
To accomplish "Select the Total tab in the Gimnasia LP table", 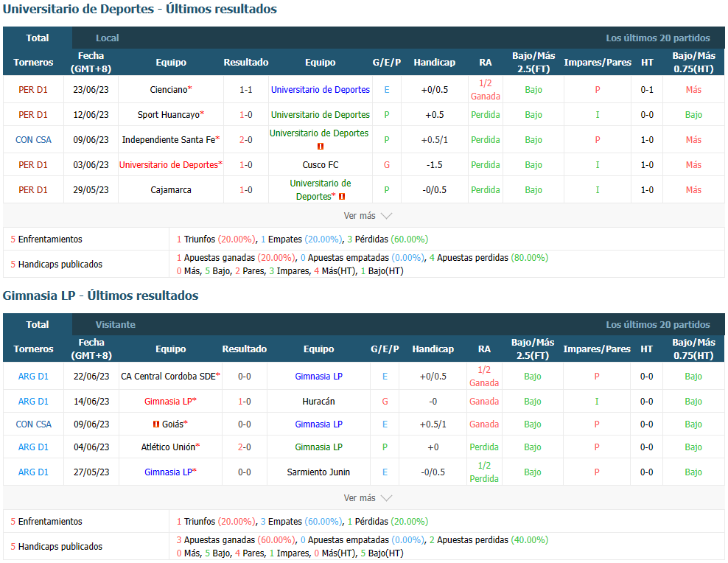I will coord(37,324).
